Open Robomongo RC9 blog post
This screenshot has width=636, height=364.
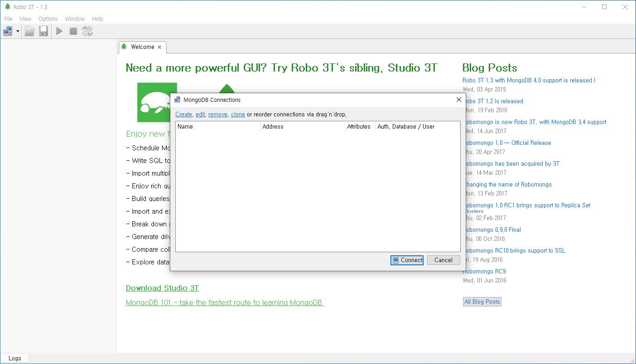484,271
